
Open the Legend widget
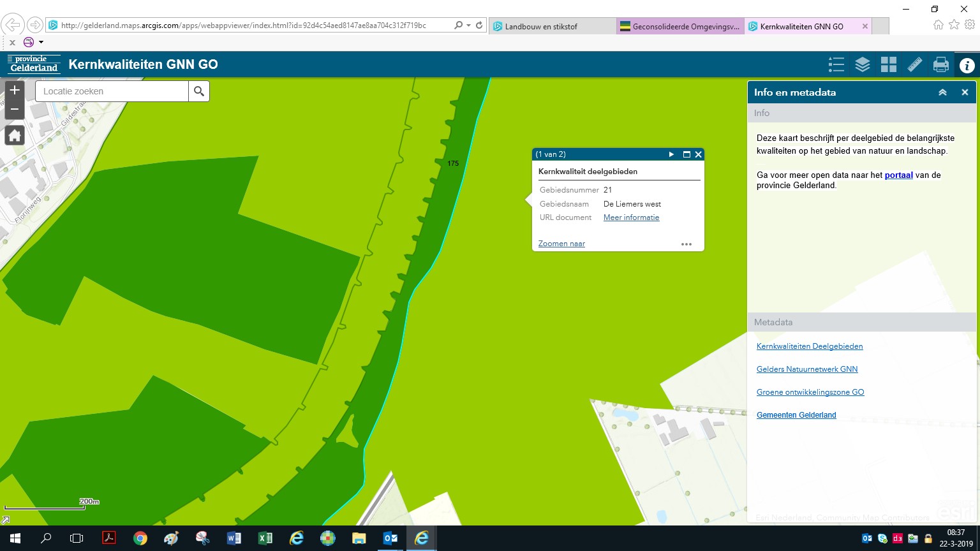pyautogui.click(x=836, y=64)
